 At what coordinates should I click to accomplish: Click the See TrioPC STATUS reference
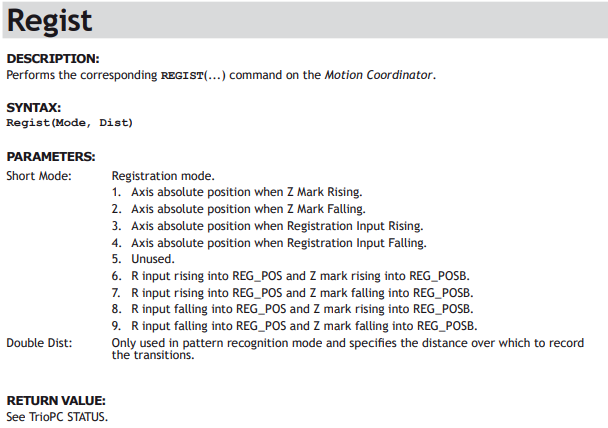(x=57, y=417)
